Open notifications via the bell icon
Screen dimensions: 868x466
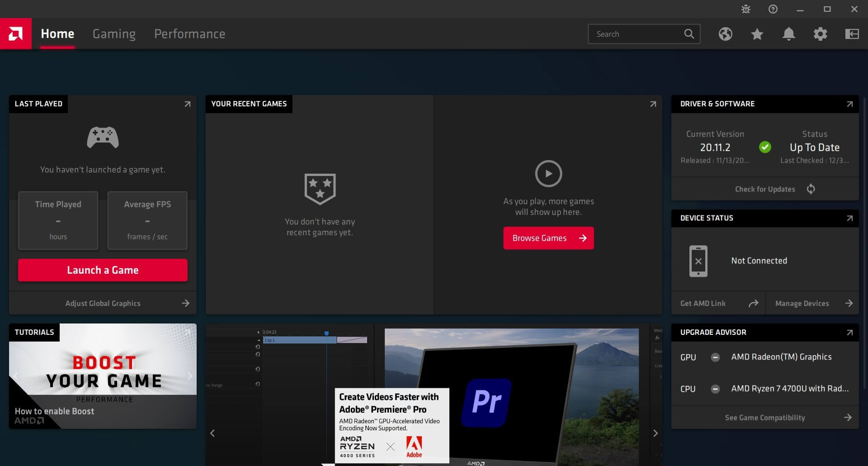[788, 34]
